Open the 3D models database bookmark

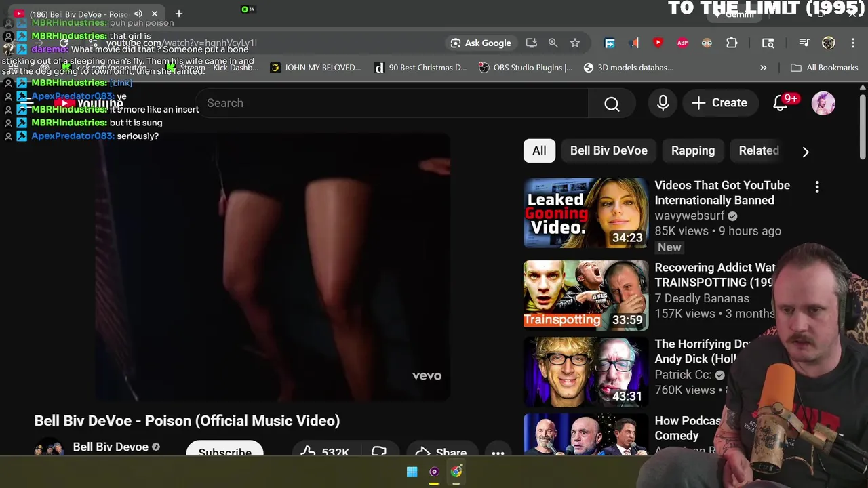628,68
